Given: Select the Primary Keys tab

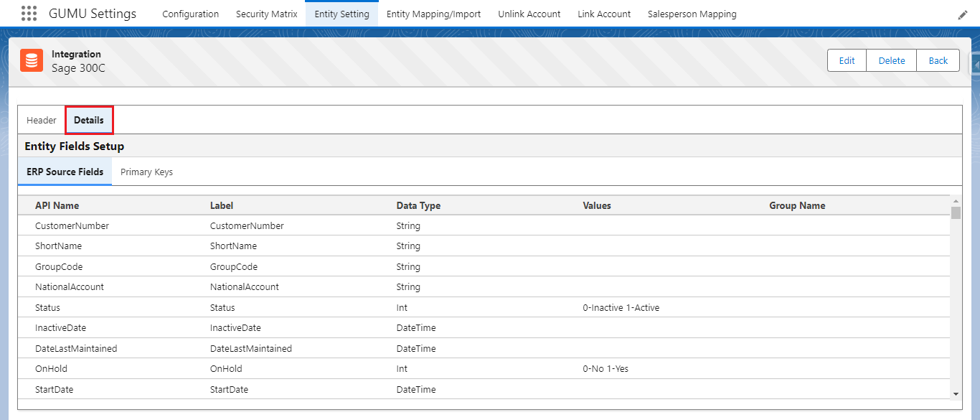Looking at the screenshot, I should [146, 172].
